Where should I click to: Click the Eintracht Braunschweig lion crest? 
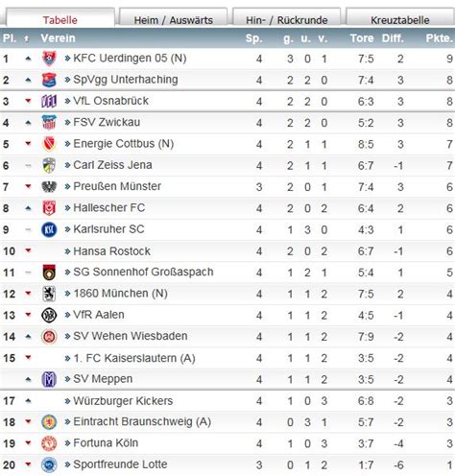49,422
